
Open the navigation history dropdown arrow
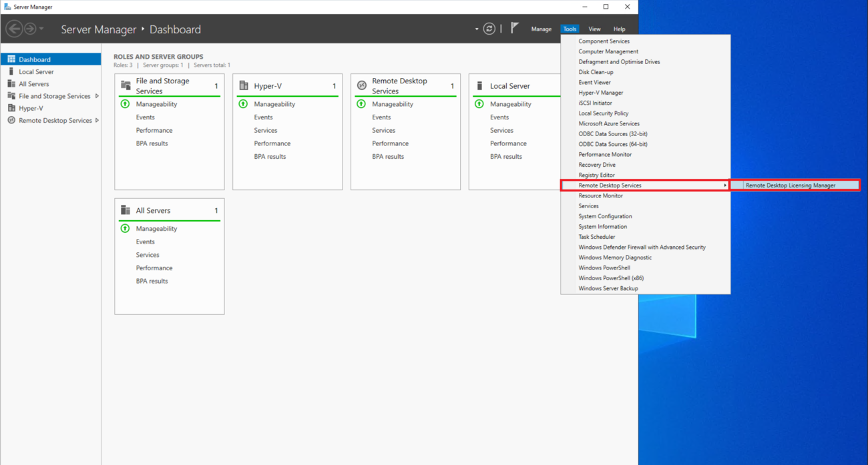tap(41, 29)
